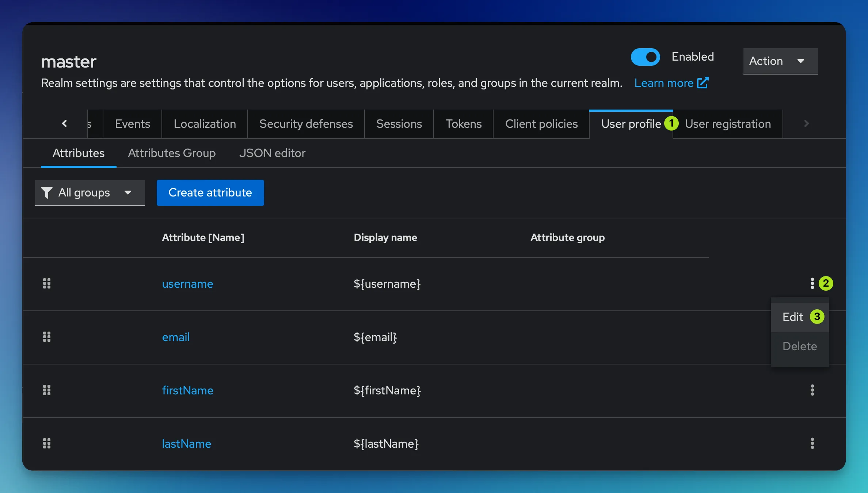Open the User registration tab
The width and height of the screenshot is (868, 493).
click(x=728, y=124)
